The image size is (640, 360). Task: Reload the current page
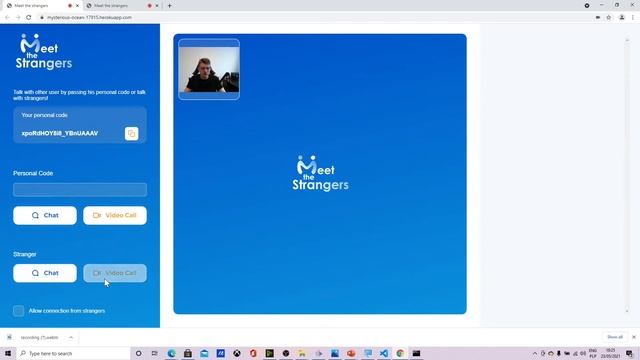click(29, 18)
